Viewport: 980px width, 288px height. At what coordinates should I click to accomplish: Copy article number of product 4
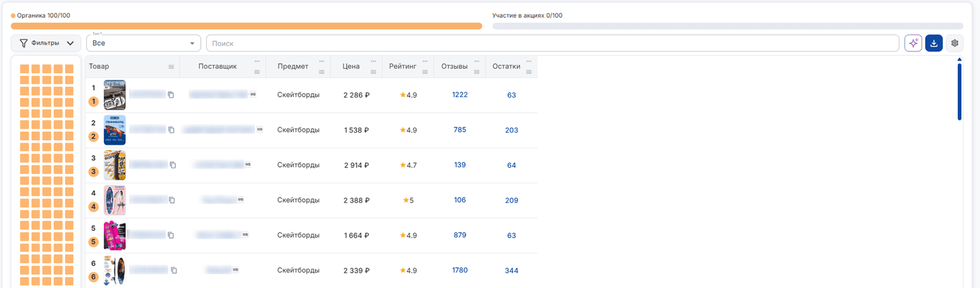tap(170, 200)
